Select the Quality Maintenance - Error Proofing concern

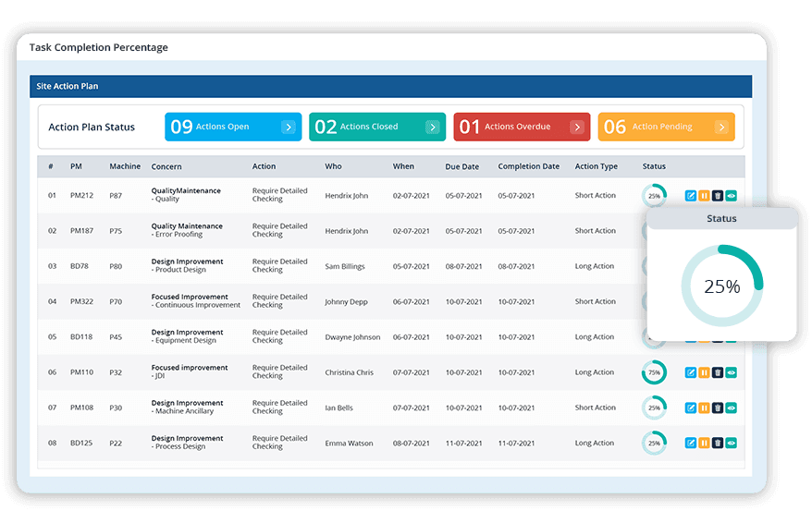click(187, 230)
